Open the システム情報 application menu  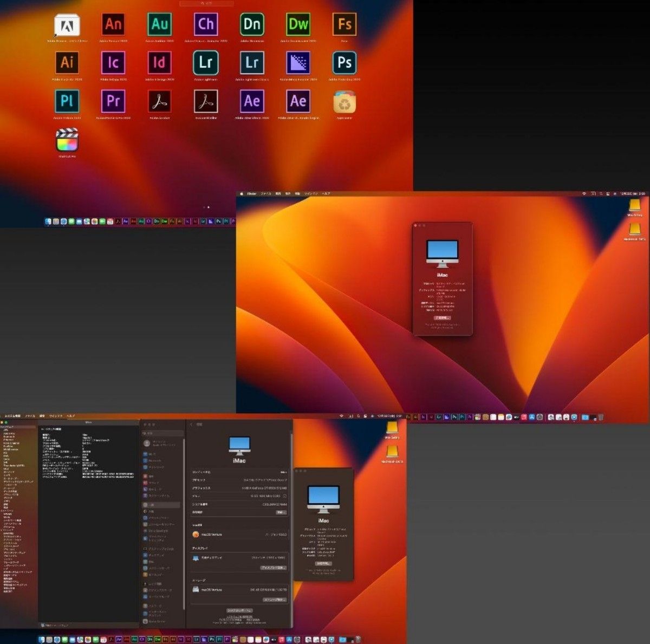[12, 416]
